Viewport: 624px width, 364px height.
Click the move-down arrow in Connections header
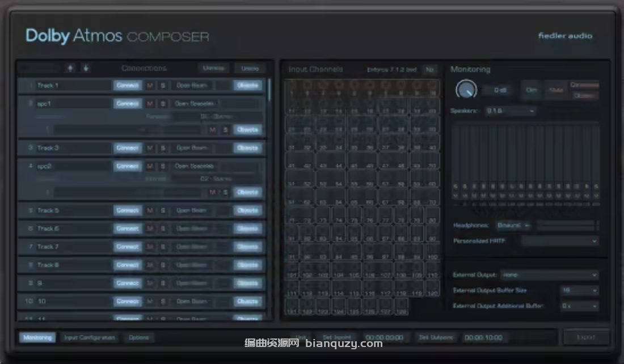coord(85,68)
